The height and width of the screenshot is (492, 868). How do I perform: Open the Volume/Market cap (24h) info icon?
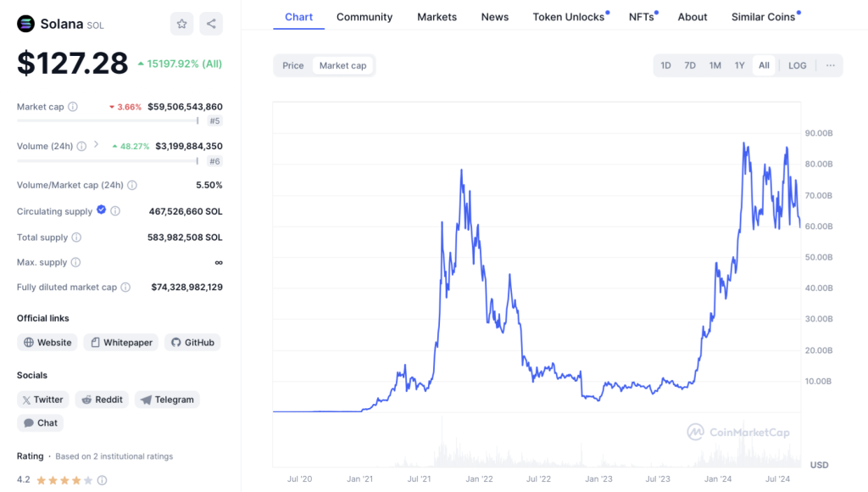(x=132, y=185)
